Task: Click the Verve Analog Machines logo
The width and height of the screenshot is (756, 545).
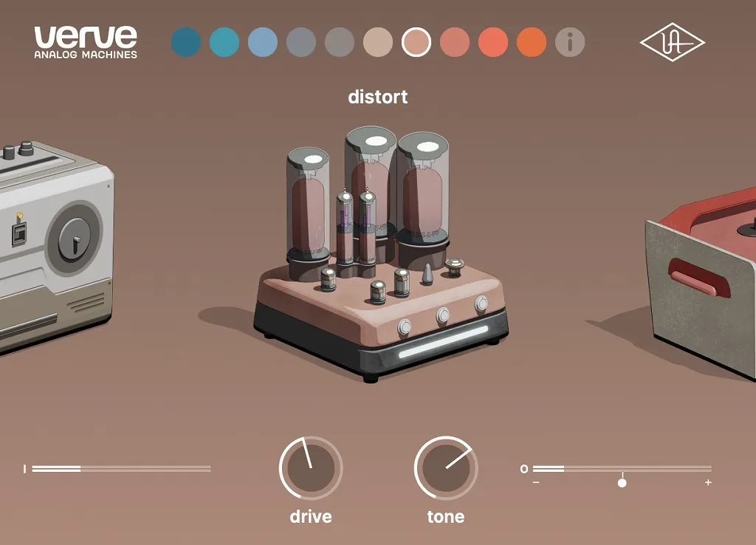Action: click(x=86, y=42)
